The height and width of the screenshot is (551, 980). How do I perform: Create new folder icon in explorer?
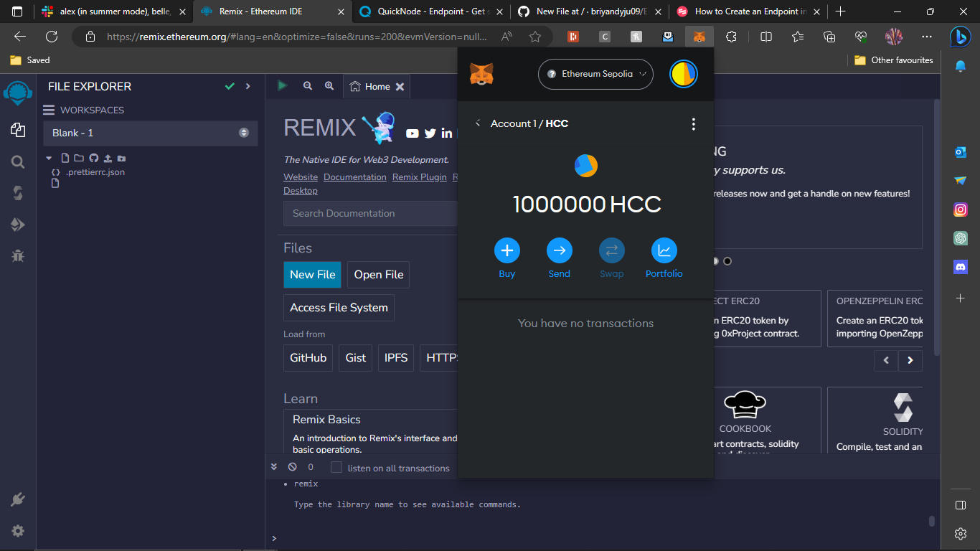(79, 158)
